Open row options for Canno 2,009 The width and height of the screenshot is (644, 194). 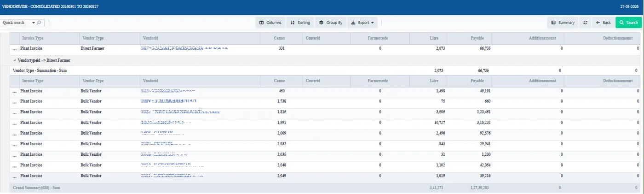14,134
